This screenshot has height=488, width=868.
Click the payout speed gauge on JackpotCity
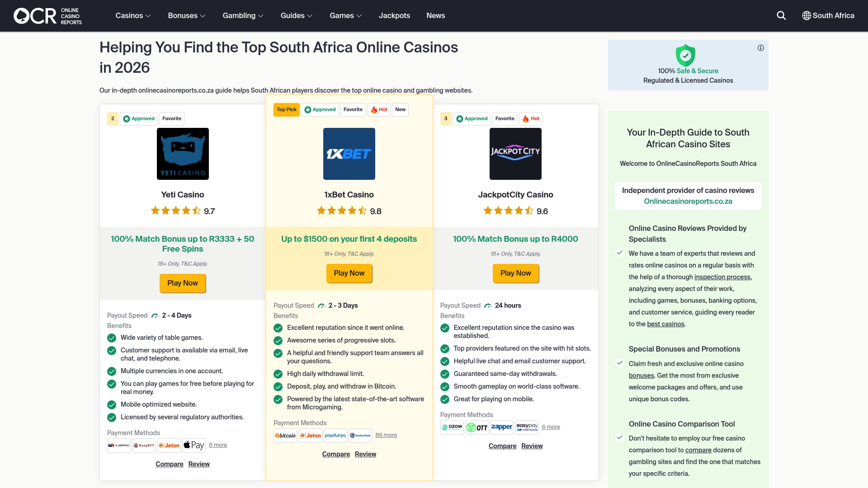(x=488, y=306)
